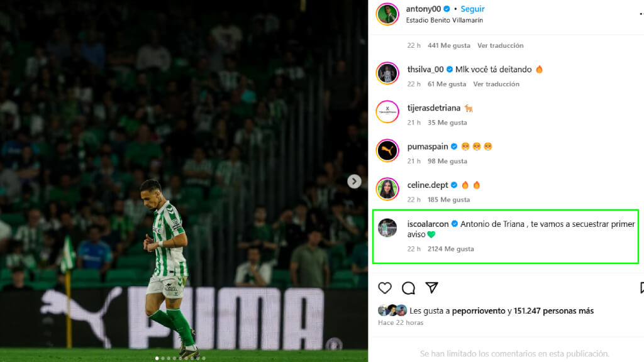Screen dimensions: 644x362
Task: Open peporriovento profile from likes
Action: coord(479,311)
